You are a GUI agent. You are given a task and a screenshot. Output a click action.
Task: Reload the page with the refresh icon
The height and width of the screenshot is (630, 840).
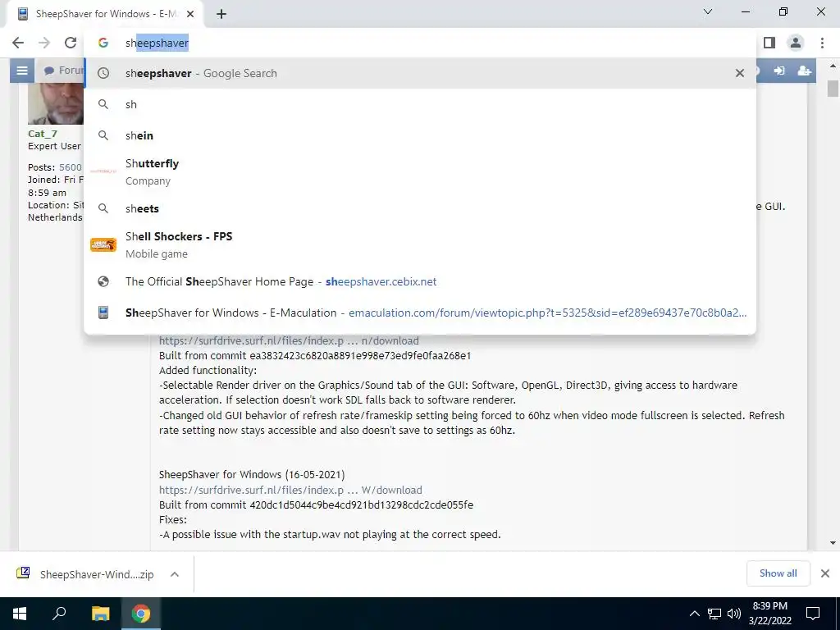[71, 43]
